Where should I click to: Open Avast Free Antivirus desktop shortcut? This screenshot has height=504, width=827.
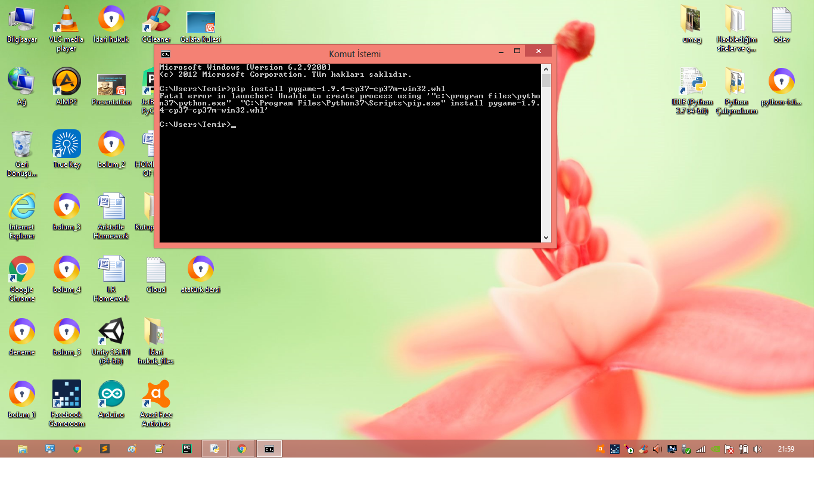(156, 403)
